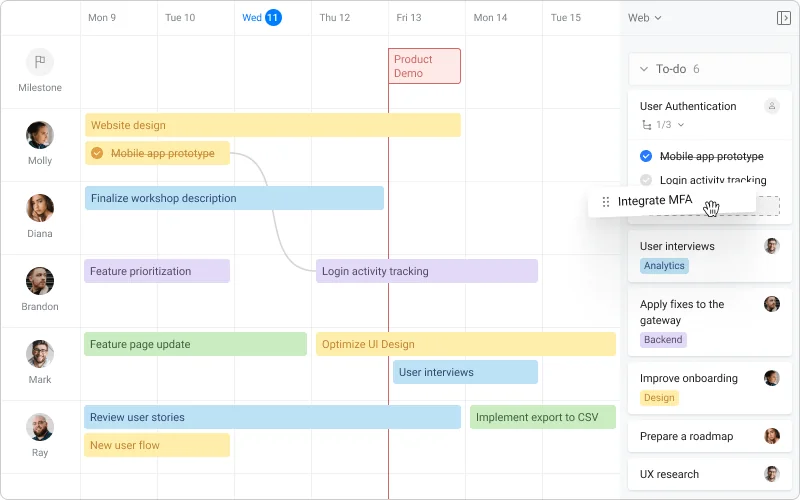Expand the 1/3 subtasks chevron

[x=681, y=125]
